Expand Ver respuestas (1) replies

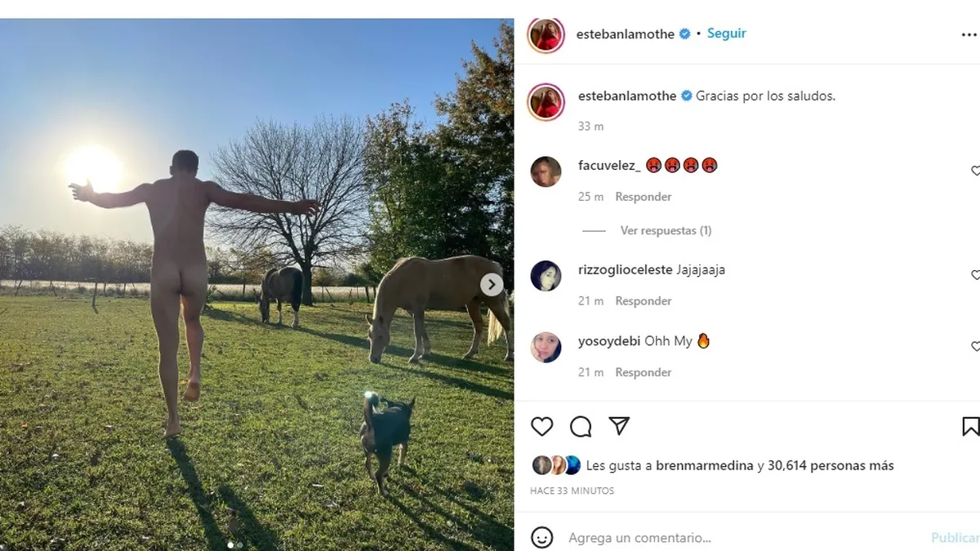click(x=666, y=230)
